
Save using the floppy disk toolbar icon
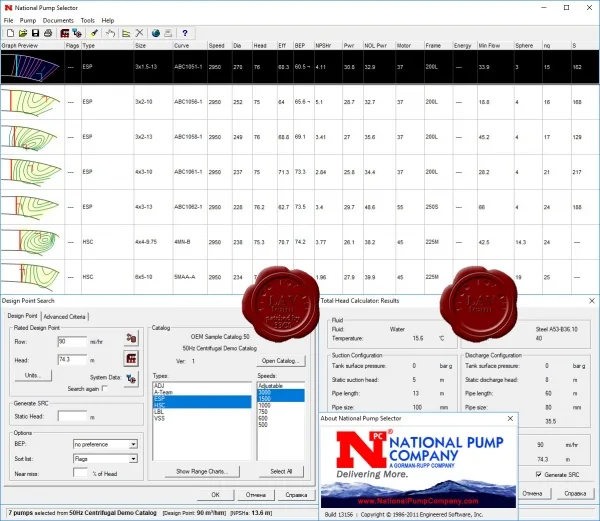pyautogui.click(x=36, y=33)
